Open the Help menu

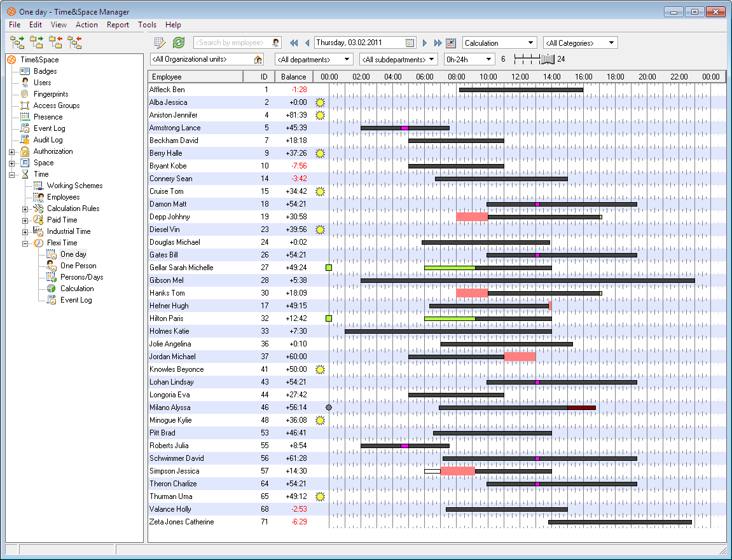(x=173, y=25)
